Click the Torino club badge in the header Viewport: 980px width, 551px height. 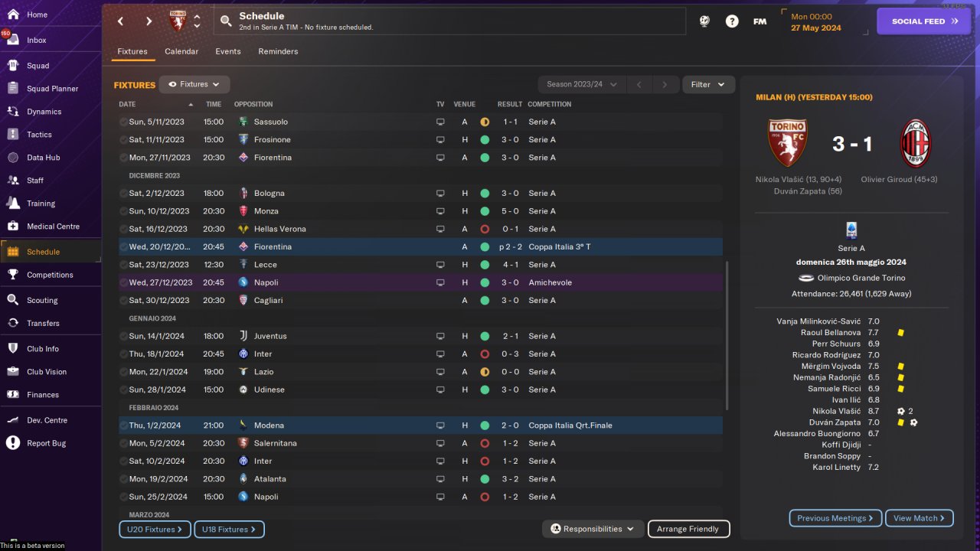tap(178, 21)
